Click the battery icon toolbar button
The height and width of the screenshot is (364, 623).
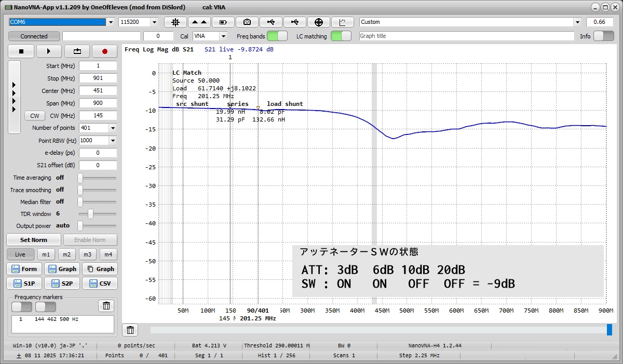click(x=223, y=22)
